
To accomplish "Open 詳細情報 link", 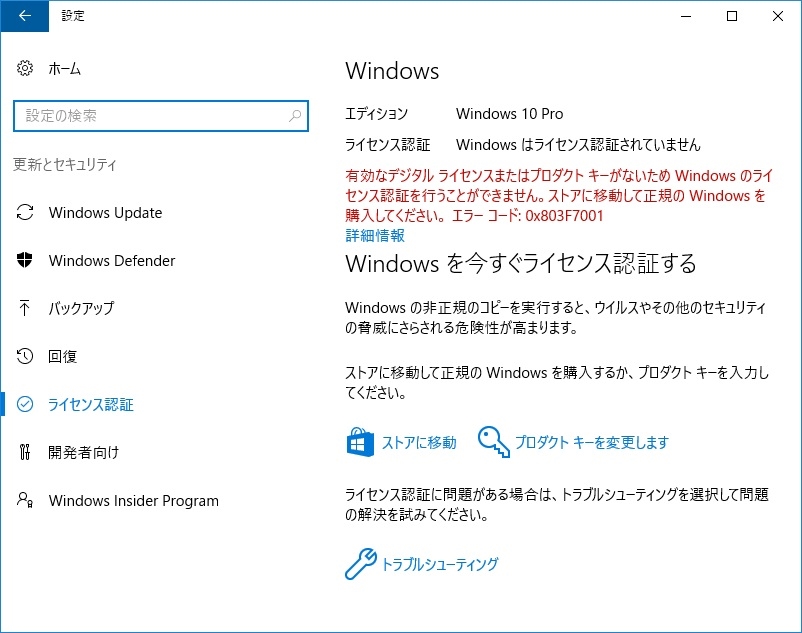I will [375, 236].
